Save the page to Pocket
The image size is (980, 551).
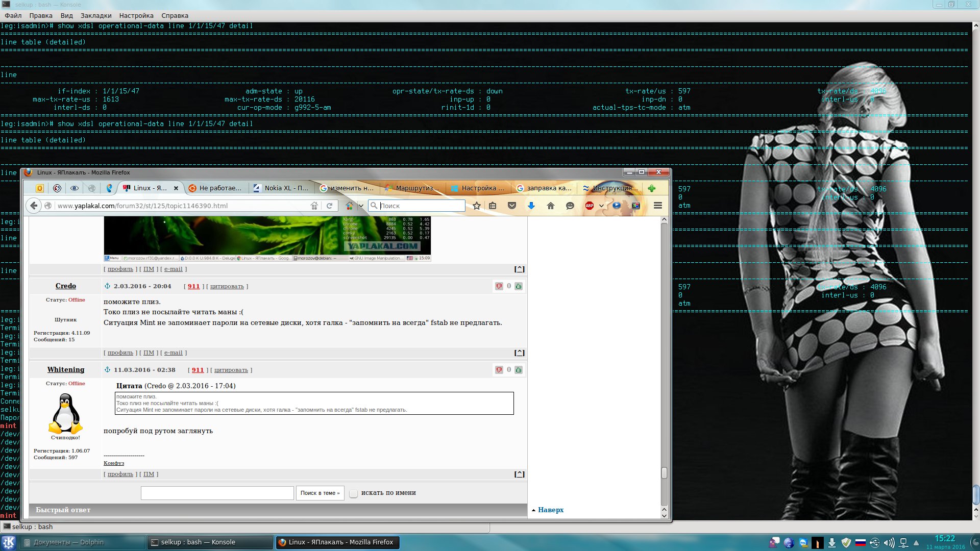point(512,206)
